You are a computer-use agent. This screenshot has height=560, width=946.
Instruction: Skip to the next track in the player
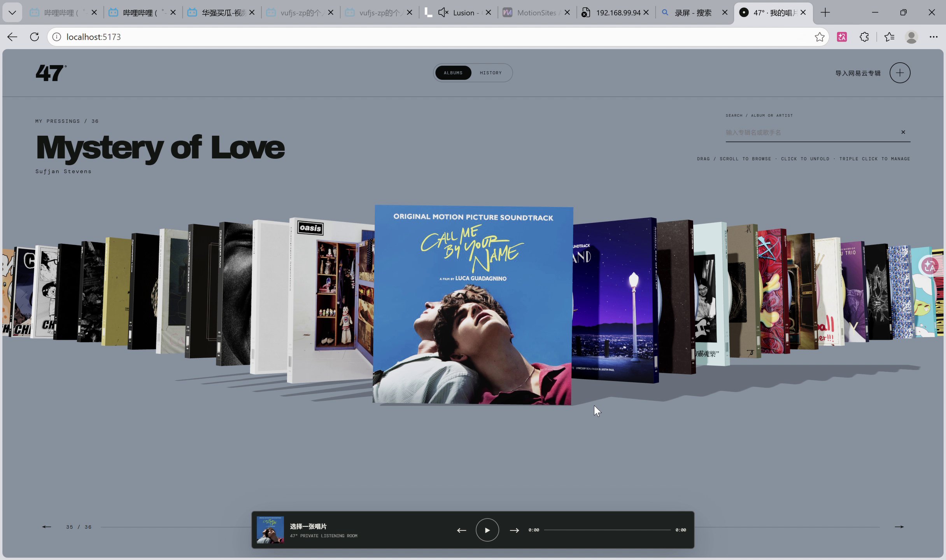[x=514, y=530]
